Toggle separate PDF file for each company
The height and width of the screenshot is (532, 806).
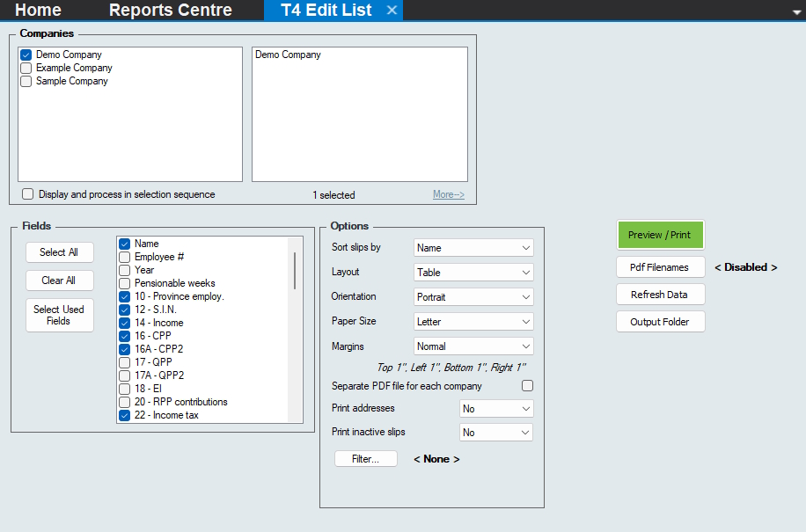(x=528, y=386)
